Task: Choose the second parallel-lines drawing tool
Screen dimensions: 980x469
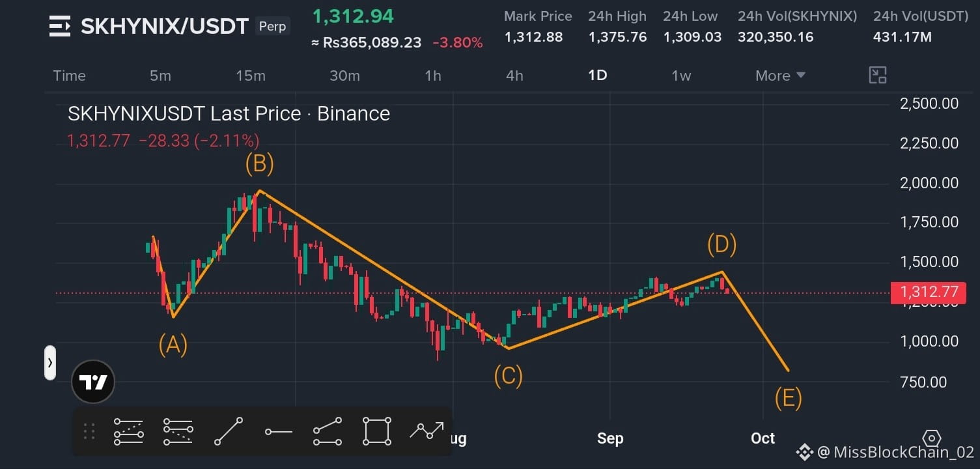Action: coord(178,431)
